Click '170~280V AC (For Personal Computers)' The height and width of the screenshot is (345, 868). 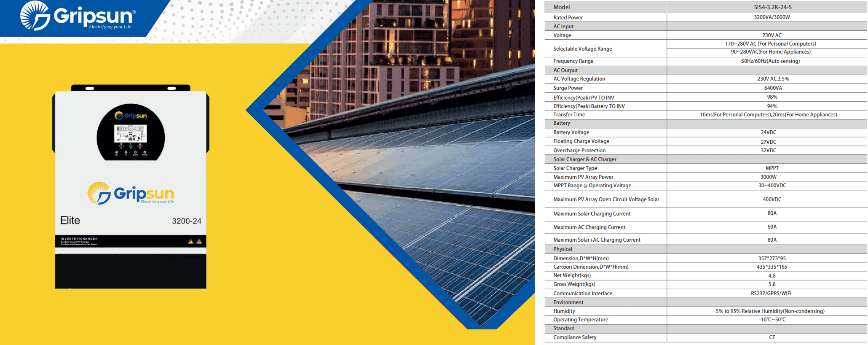click(x=771, y=44)
